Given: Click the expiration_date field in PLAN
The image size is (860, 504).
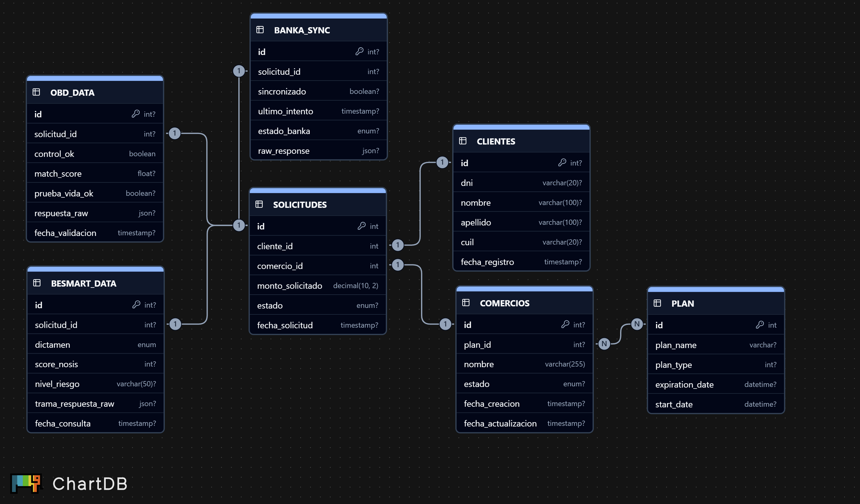Looking at the screenshot, I should pos(684,385).
